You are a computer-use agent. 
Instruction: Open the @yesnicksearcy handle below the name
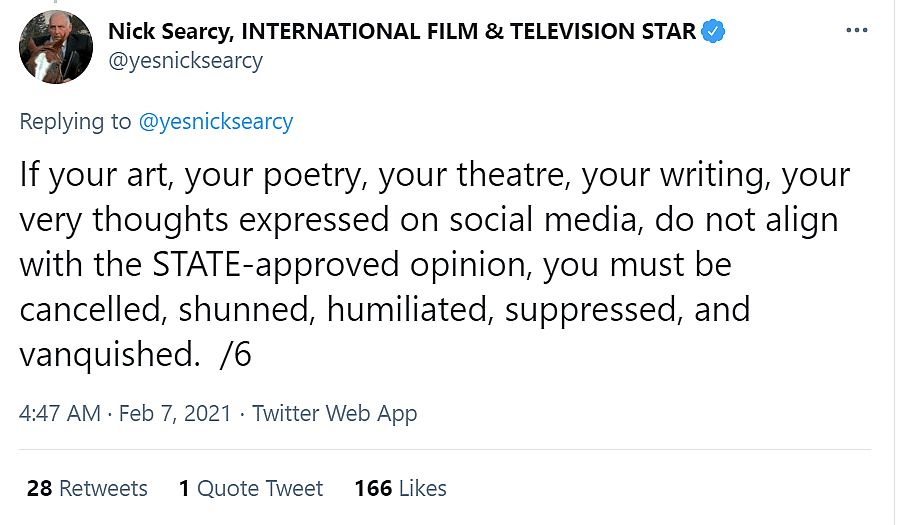click(x=185, y=60)
